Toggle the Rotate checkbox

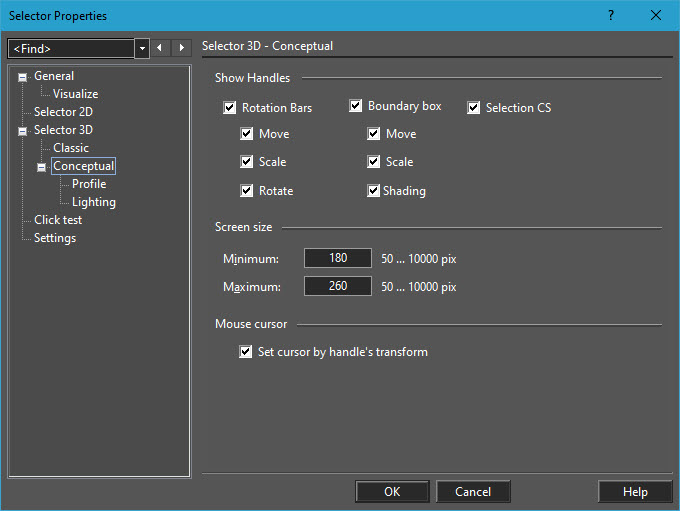tap(246, 190)
